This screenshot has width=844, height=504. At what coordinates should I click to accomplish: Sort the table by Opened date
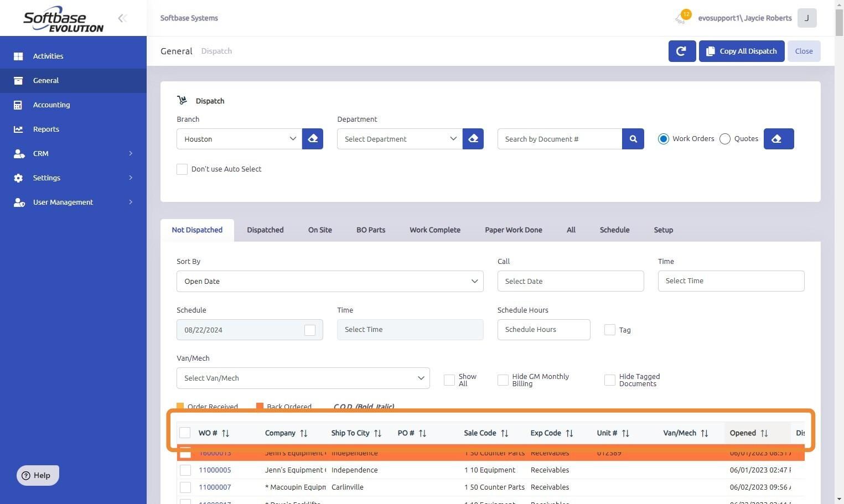[764, 433]
